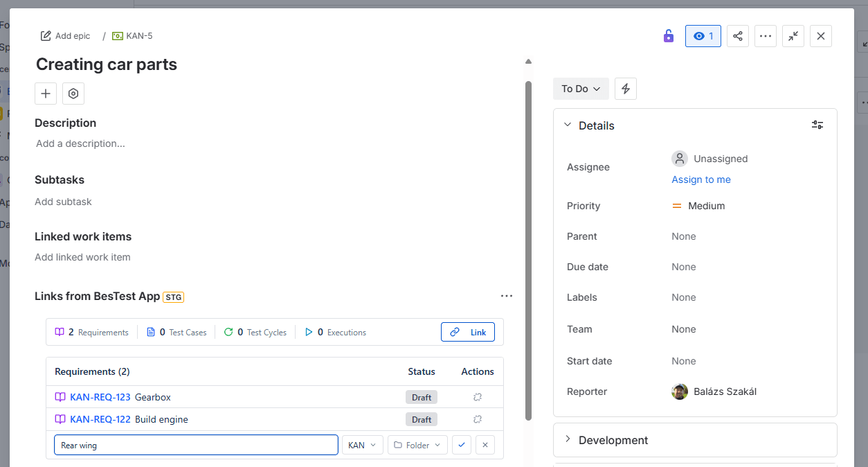Click the Unassigned assignee value
Screen dimensions: 868x467
click(710, 159)
